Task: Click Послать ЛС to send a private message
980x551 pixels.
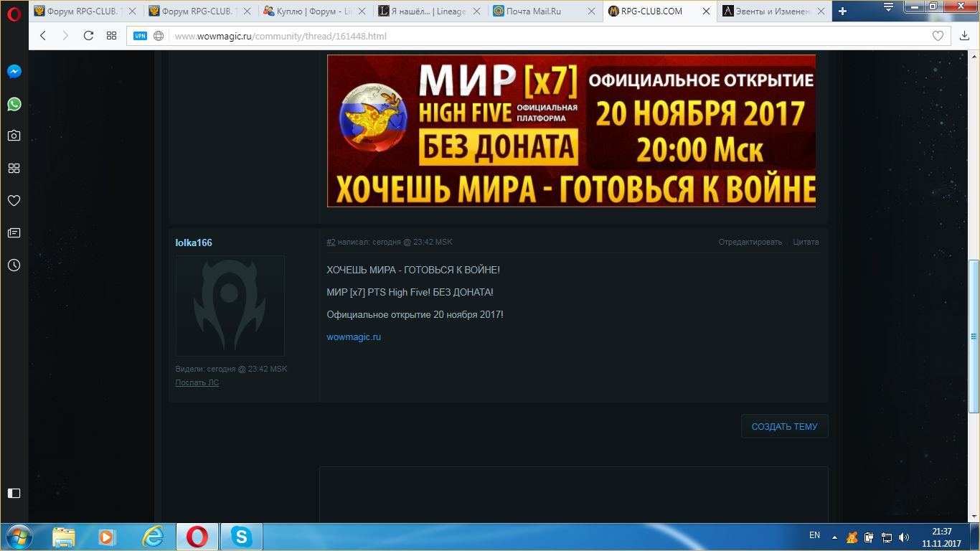Action: coord(197,382)
